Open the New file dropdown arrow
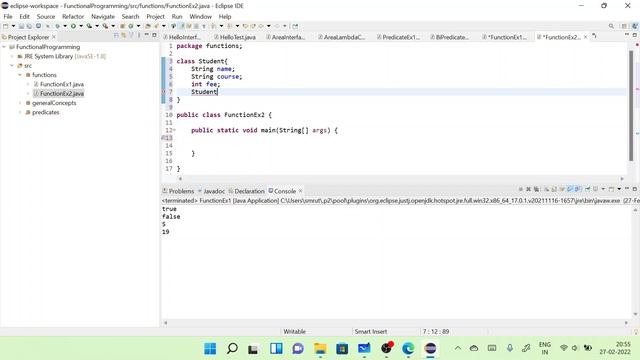 (13, 26)
